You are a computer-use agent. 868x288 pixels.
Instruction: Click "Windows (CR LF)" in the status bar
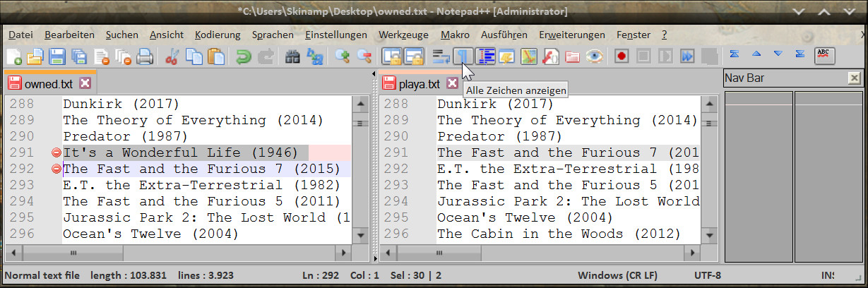[x=617, y=275]
